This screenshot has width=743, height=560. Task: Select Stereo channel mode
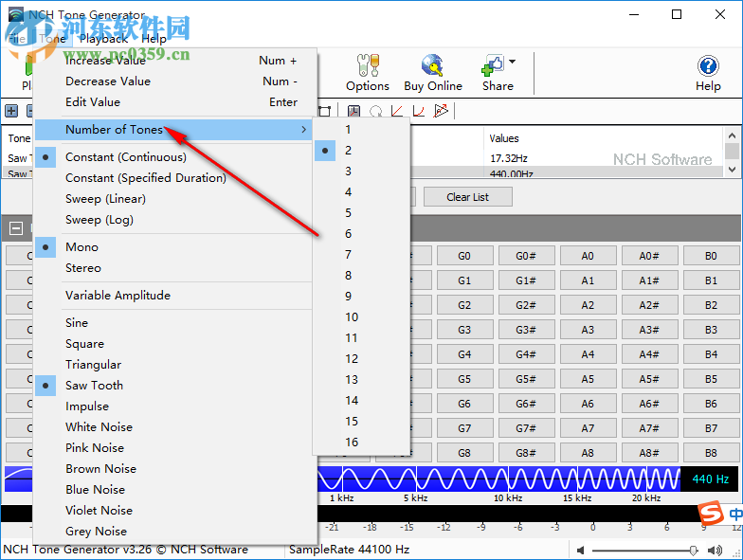click(x=83, y=268)
